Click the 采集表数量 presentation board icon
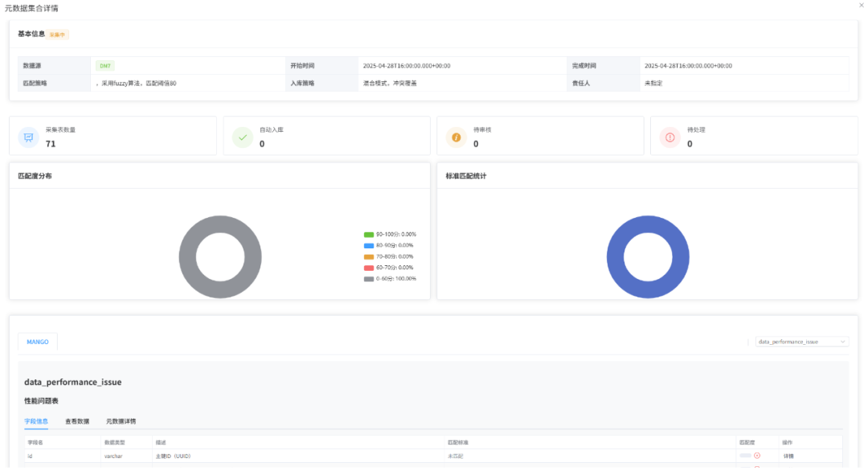868x471 pixels. tap(28, 137)
